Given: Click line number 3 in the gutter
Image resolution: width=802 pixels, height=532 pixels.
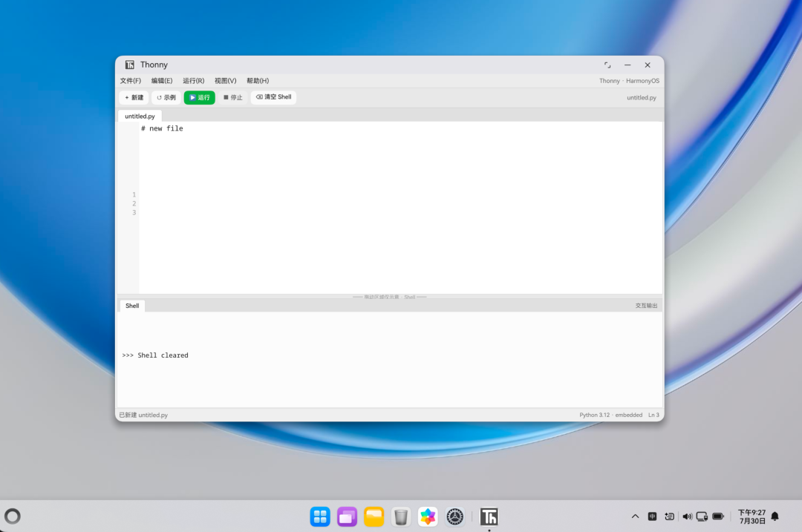Looking at the screenshot, I should click(x=134, y=213).
